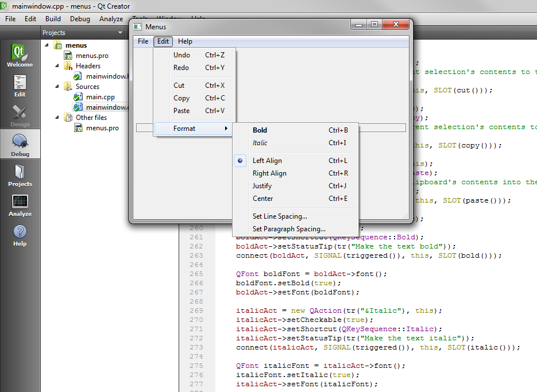Toggle Bold in the Format submenu
This screenshot has width=537, height=392.
(x=260, y=130)
